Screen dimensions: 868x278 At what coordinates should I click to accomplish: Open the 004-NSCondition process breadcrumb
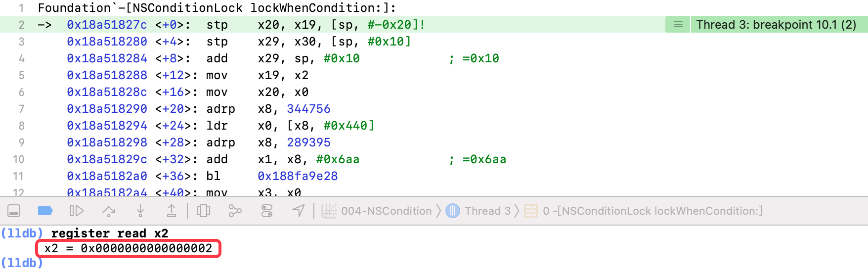click(x=377, y=211)
